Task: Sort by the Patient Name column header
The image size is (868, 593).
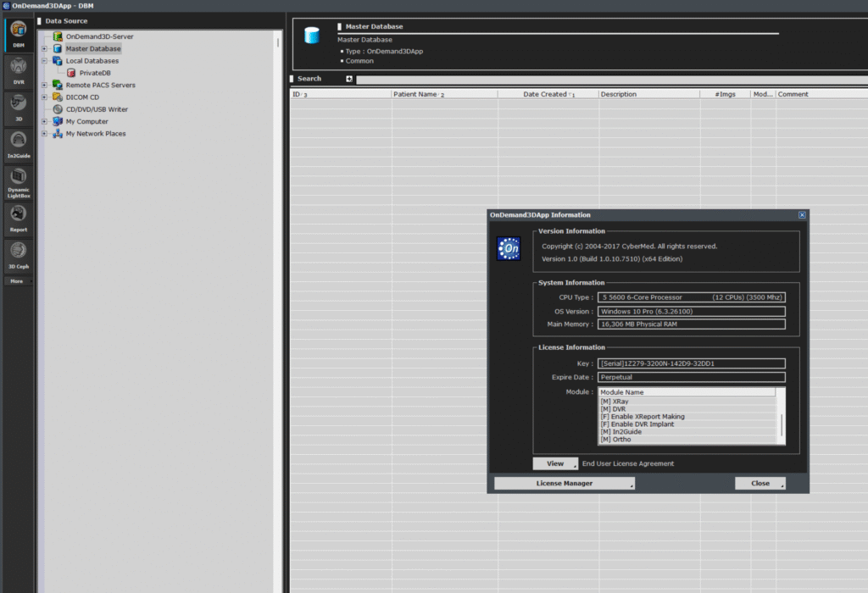Action: click(444, 95)
